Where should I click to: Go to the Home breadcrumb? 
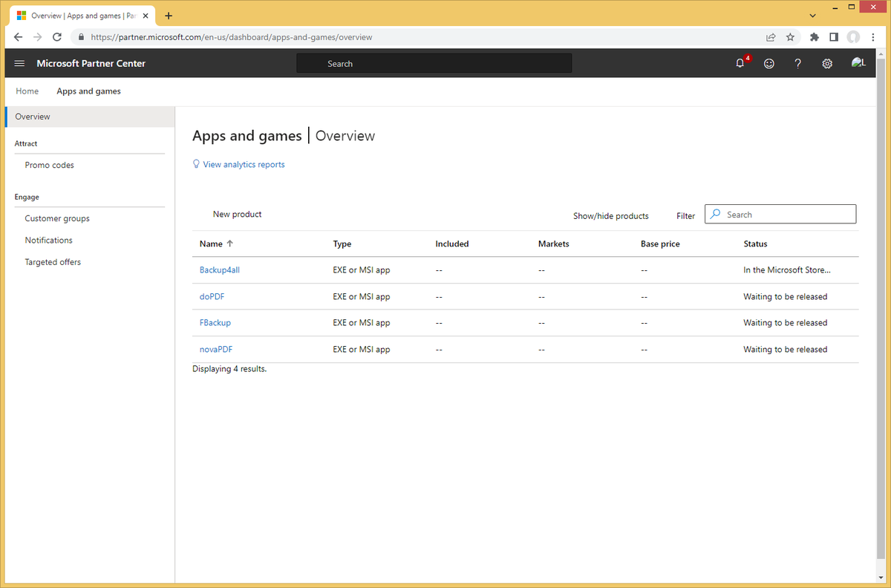27,91
